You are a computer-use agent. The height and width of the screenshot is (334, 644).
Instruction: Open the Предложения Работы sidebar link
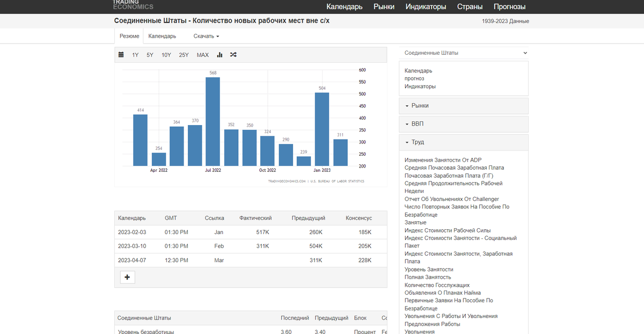433,324
